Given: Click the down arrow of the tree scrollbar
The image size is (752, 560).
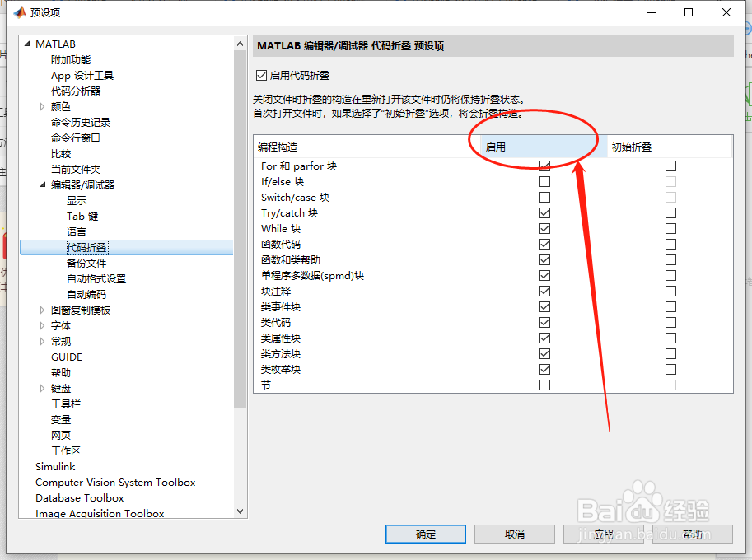Looking at the screenshot, I should 239,511.
